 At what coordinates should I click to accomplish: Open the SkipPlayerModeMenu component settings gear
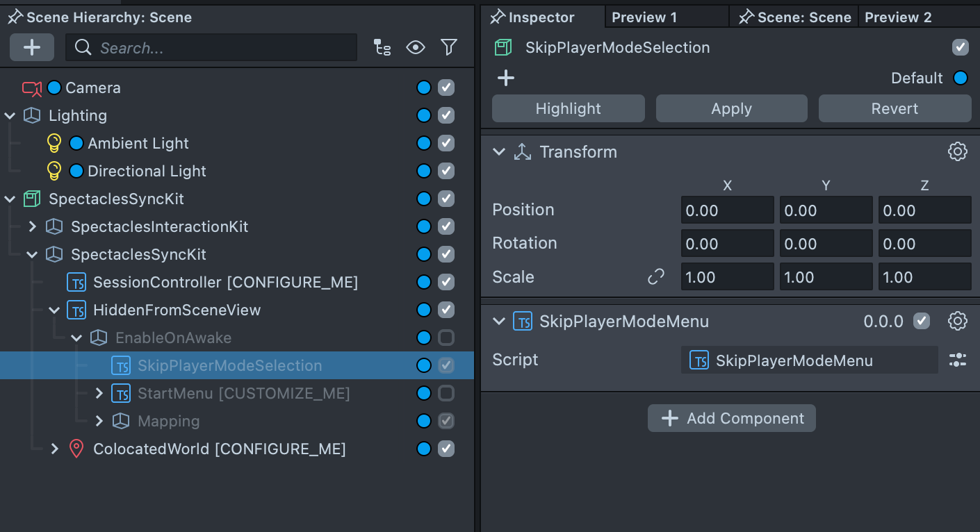pyautogui.click(x=958, y=321)
